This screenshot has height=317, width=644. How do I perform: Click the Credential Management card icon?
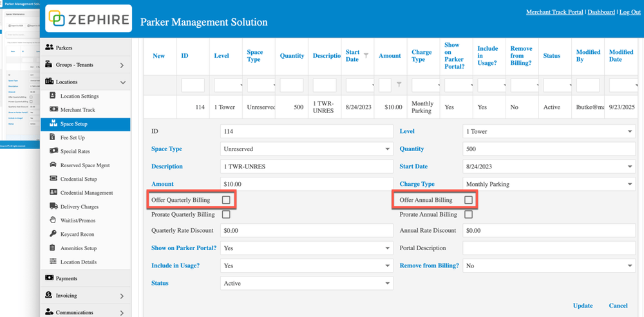53,192
